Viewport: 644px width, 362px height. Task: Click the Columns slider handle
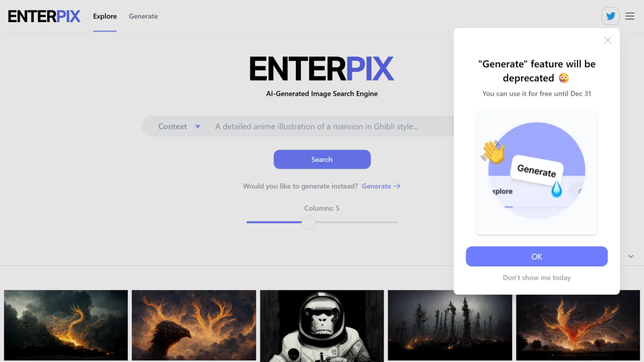pyautogui.click(x=308, y=222)
